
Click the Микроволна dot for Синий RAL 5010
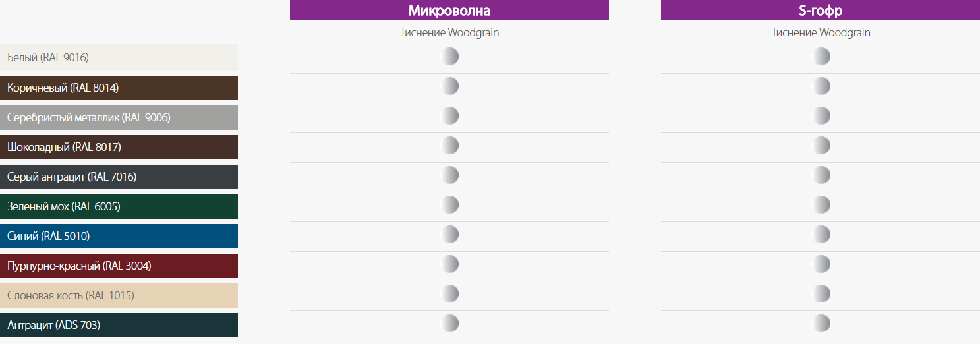(x=449, y=235)
